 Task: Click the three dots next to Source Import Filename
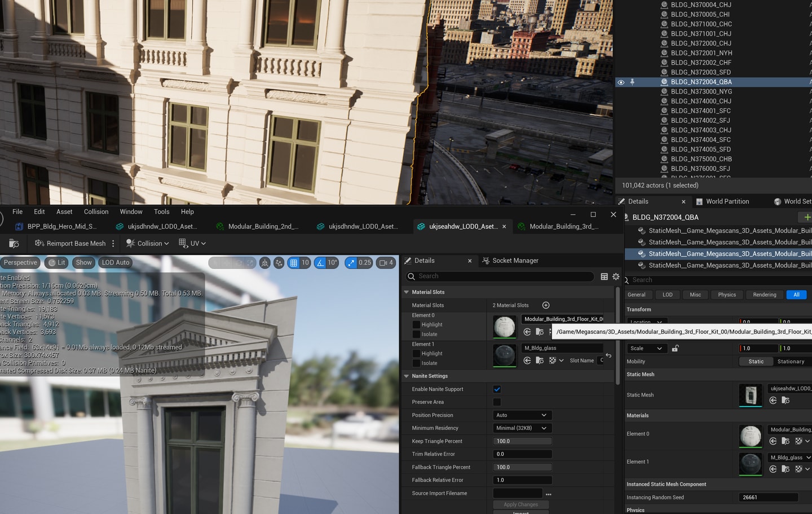click(x=548, y=494)
